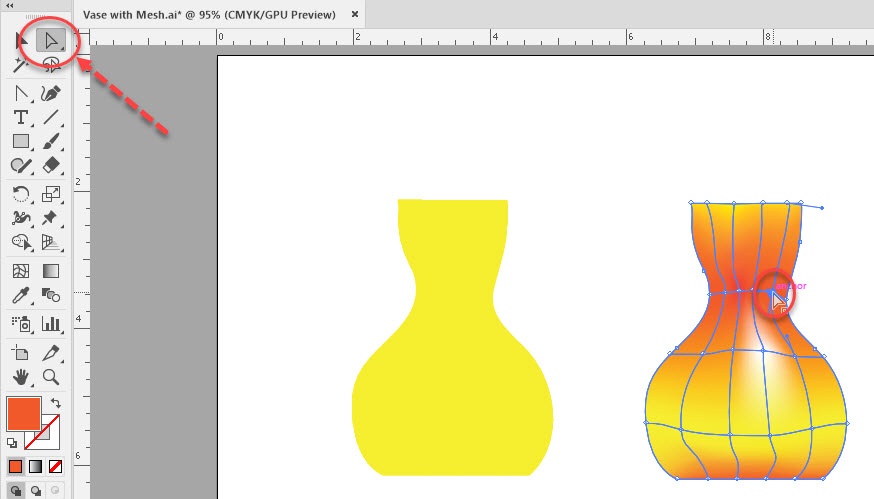Set paint mode to None
The image size is (874, 499).
pos(55,466)
